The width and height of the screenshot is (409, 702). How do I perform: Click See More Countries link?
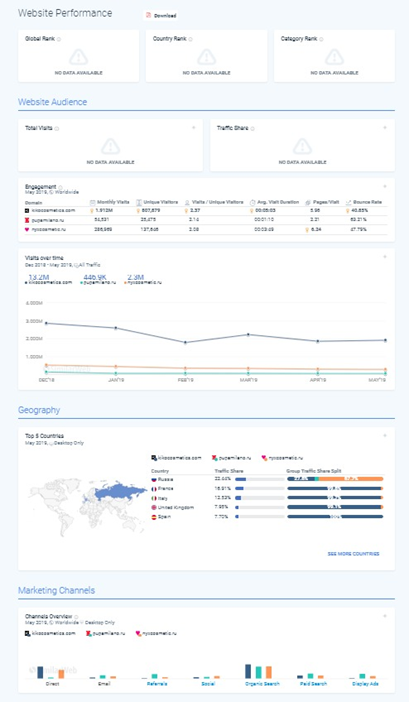[354, 554]
